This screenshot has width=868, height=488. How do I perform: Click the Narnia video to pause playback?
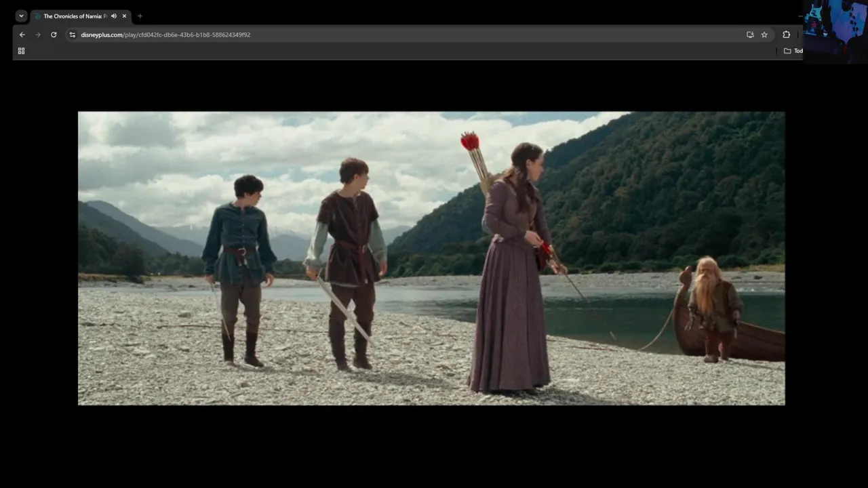(431, 258)
